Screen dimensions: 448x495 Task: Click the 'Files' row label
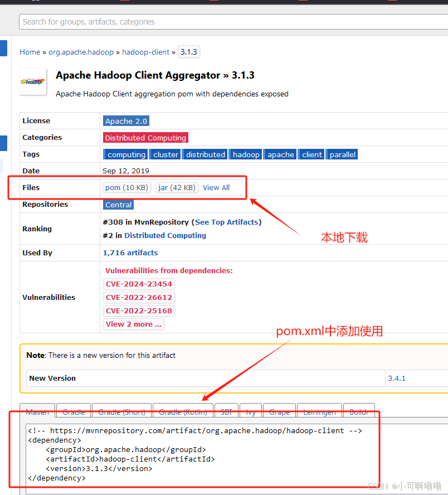click(x=31, y=187)
